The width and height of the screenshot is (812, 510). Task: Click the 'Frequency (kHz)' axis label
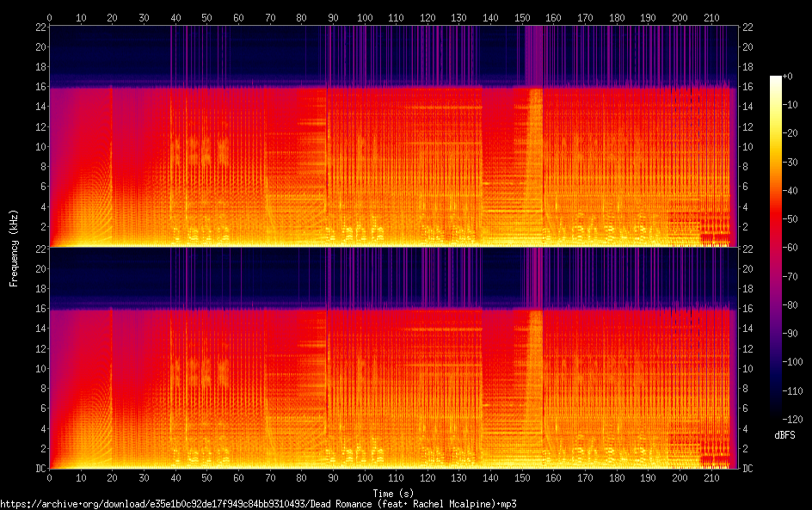(x=14, y=248)
